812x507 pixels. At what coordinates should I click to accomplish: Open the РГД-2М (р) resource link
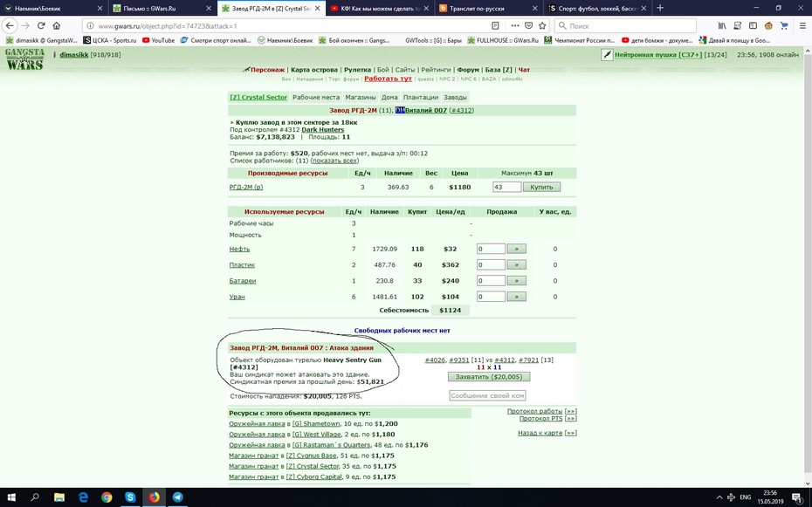coord(246,187)
